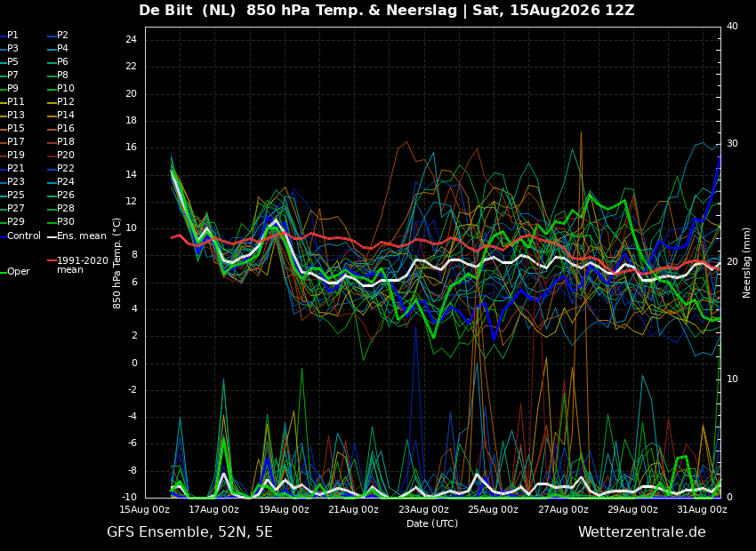The image size is (756, 551).
Task: Click the Control legend label
Action: (24, 236)
